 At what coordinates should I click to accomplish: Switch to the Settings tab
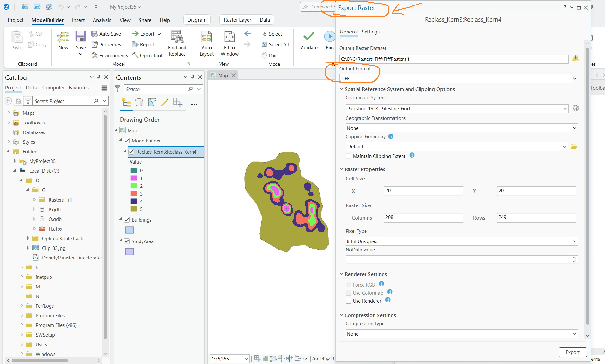(370, 32)
